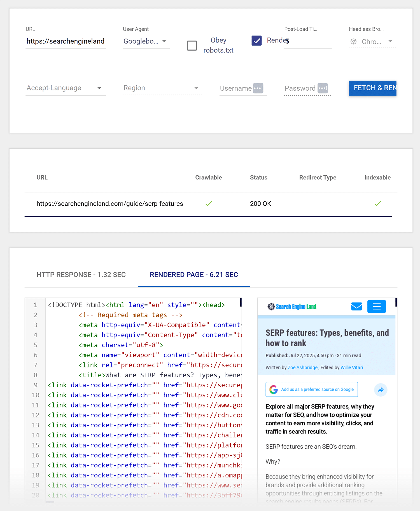
Task: Click the title tag code line
Action: click(x=160, y=375)
